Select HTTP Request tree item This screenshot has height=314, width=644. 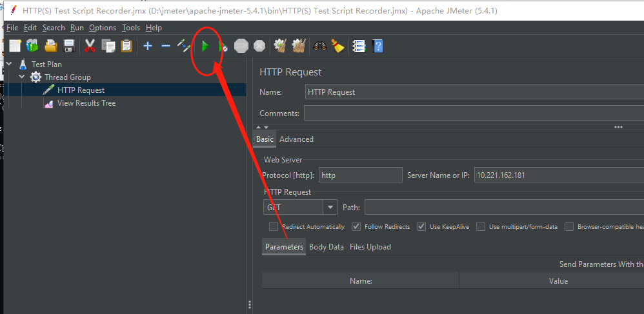pos(81,90)
